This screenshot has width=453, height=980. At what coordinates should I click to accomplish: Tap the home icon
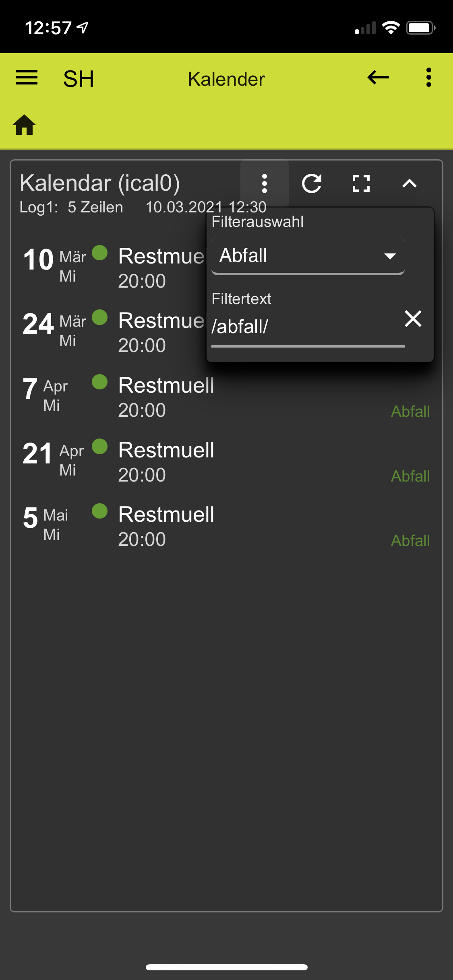coord(25,125)
